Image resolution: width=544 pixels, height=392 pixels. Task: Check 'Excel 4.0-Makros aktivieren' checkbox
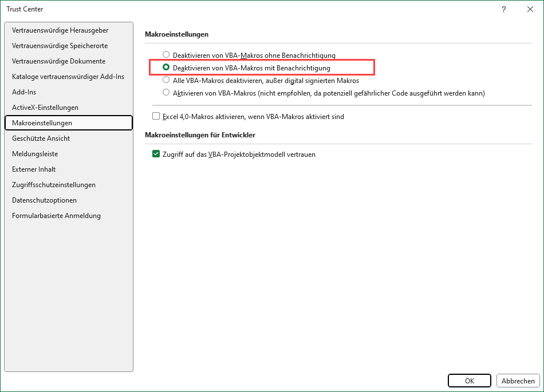click(x=156, y=116)
